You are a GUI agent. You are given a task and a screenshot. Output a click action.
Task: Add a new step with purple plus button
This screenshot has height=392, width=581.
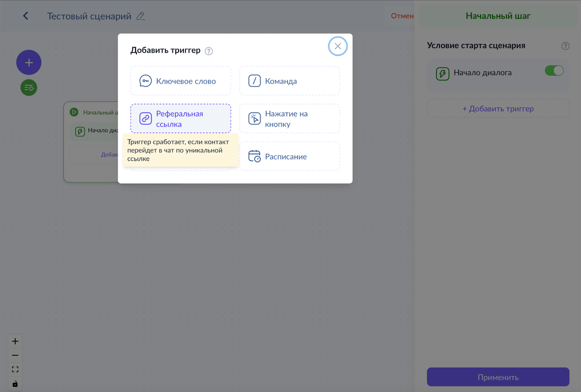[x=29, y=62]
